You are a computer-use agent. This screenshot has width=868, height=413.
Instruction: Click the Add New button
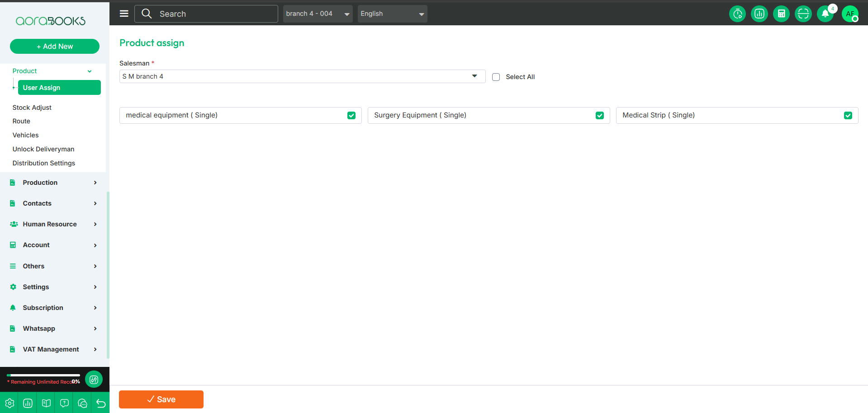click(55, 47)
